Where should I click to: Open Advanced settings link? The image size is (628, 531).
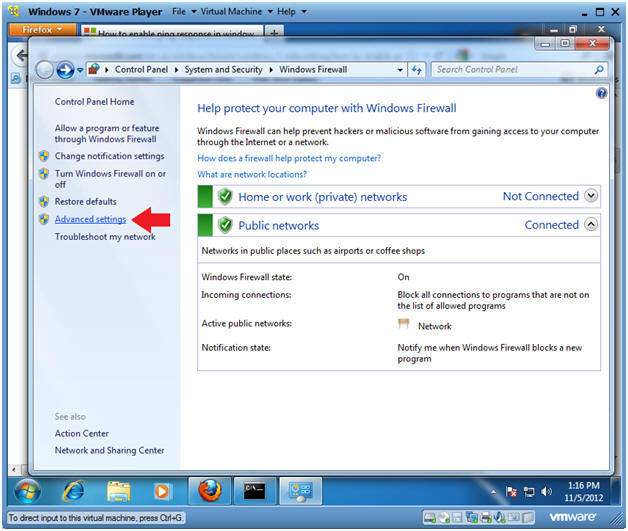pyautogui.click(x=90, y=219)
